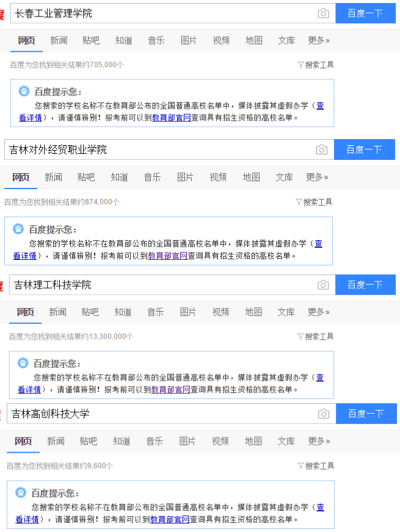Image resolution: width=400 pixels, height=532 pixels.
Task: Open 搜索工具 next to 13,300,000 results
Action: 316,337
